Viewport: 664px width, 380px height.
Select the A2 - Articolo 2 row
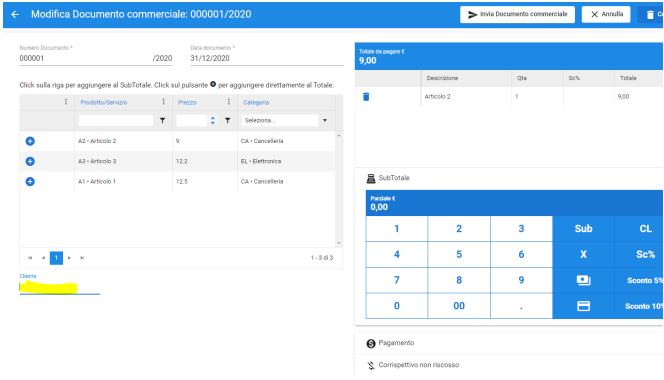[x=177, y=141]
